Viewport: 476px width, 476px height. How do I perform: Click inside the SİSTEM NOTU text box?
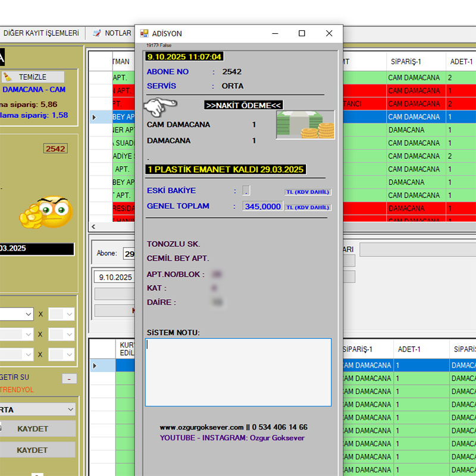pos(238,372)
